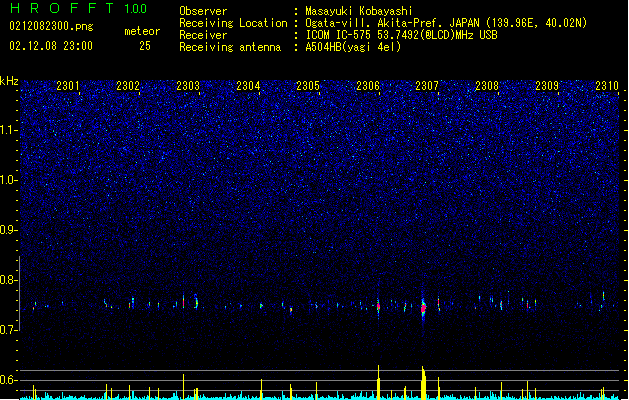Click the 0.8 frequency axis label

click(8, 280)
